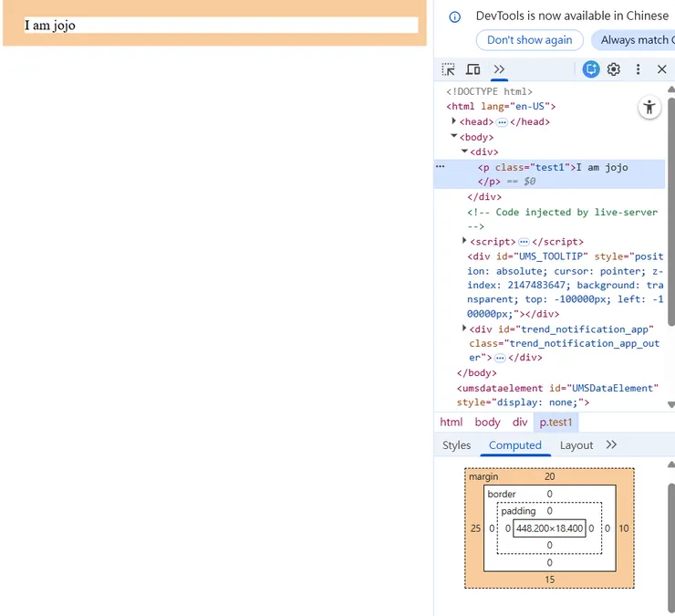Click the round accessibility figure icon
675x616 pixels.
tap(649, 108)
